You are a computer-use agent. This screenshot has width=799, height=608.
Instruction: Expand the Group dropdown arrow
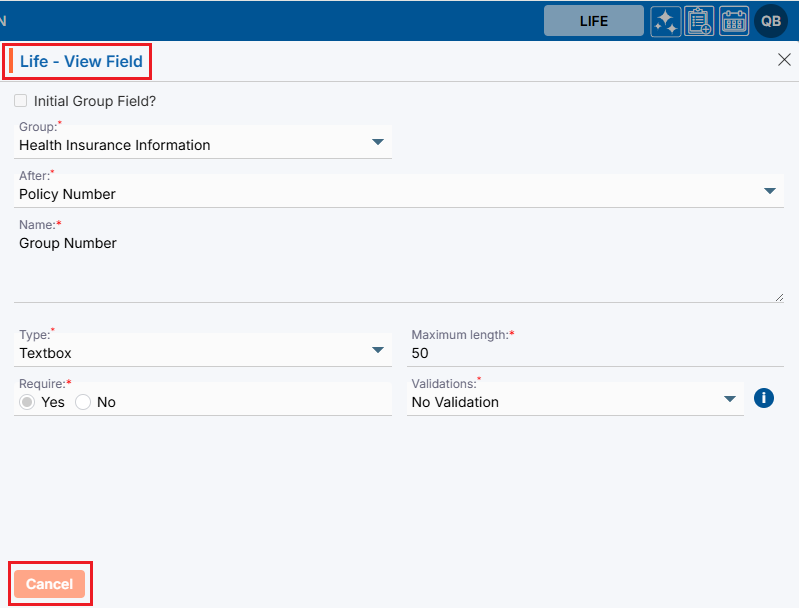(x=378, y=142)
